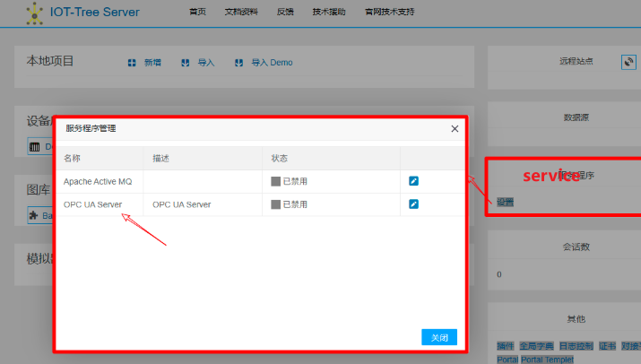Open the 技术援助 menu item
641x364 pixels.
(329, 12)
